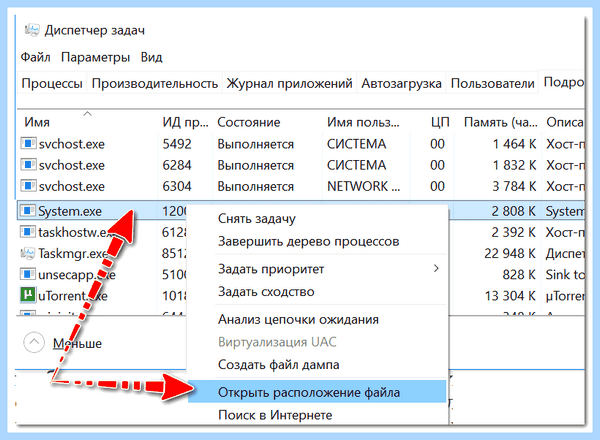Click the memory value 22 948 K
This screenshot has height=440, width=600.
[x=510, y=253]
